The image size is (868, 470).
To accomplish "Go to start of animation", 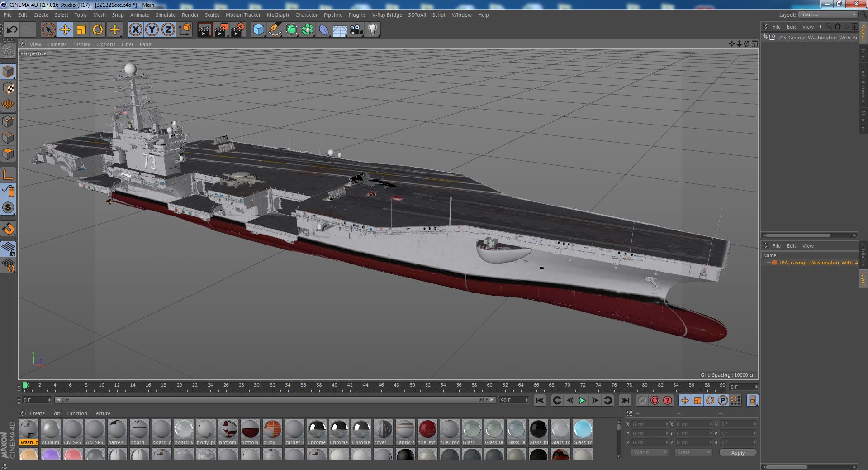I will pyautogui.click(x=540, y=400).
